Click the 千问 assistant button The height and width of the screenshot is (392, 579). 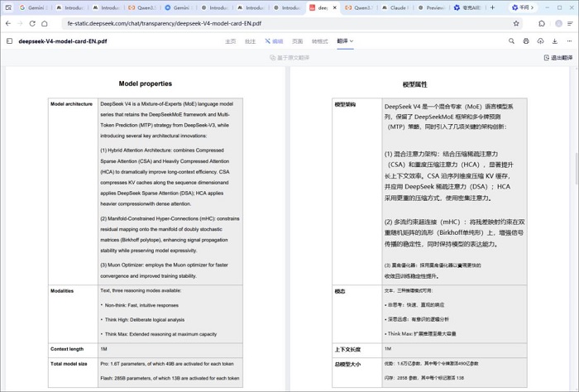coord(523,7)
